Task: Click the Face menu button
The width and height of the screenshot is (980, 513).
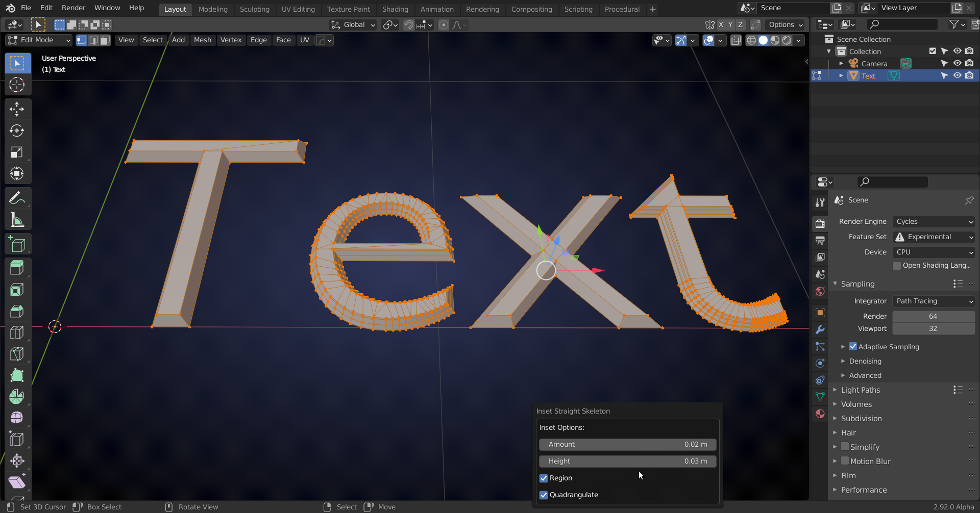Action: [283, 40]
